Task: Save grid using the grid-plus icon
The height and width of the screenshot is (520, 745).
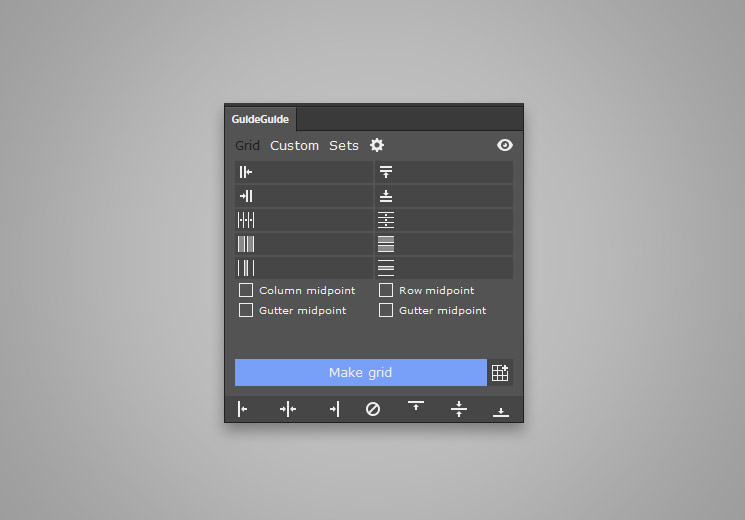Action: 500,373
